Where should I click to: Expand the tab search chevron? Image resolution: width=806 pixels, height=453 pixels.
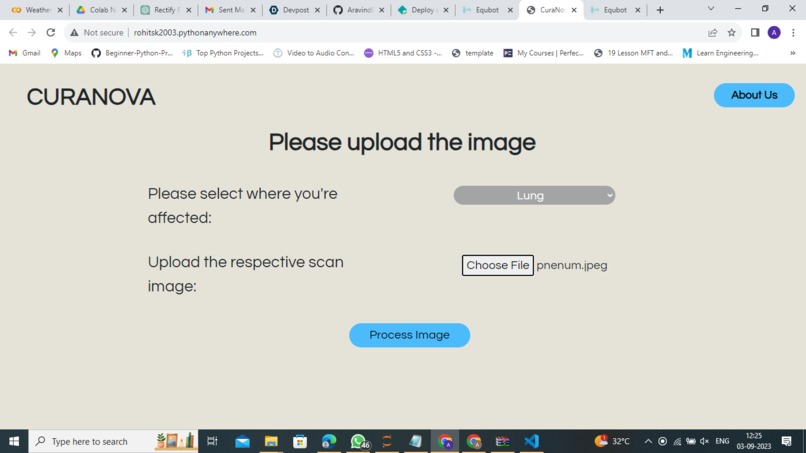tap(711, 9)
